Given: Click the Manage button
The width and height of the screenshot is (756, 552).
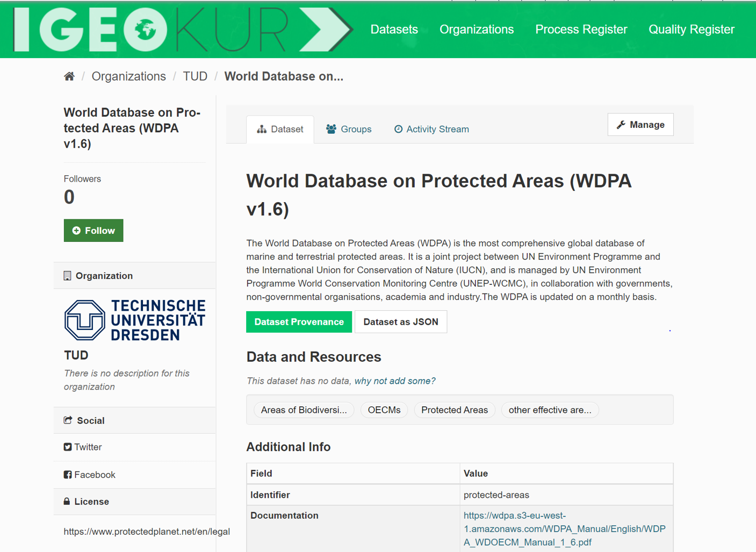Looking at the screenshot, I should click(x=640, y=125).
